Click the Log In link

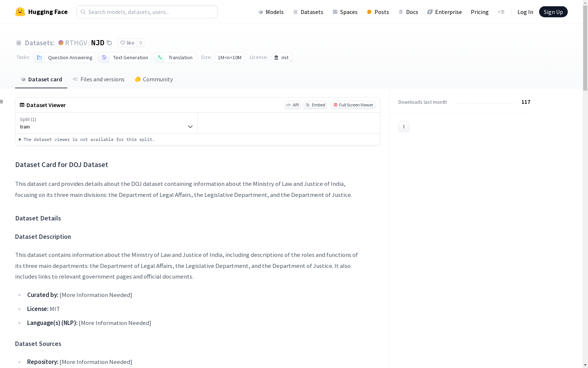coord(525,12)
